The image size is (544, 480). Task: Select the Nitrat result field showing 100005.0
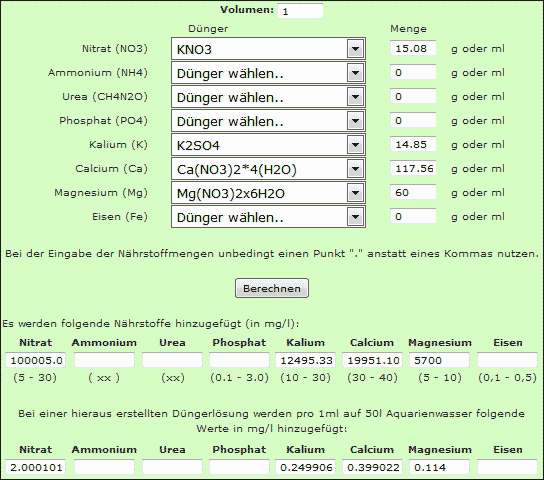click(35, 360)
